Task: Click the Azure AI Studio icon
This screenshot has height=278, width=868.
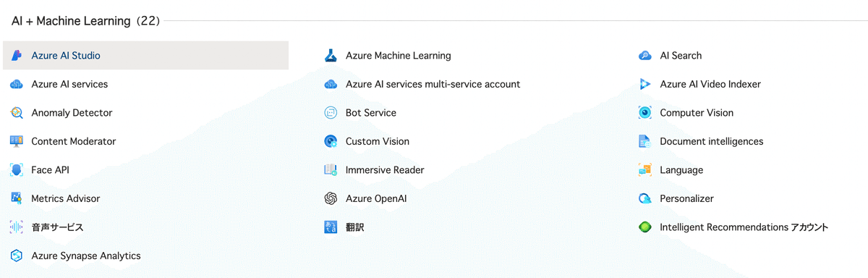Action: [17, 56]
